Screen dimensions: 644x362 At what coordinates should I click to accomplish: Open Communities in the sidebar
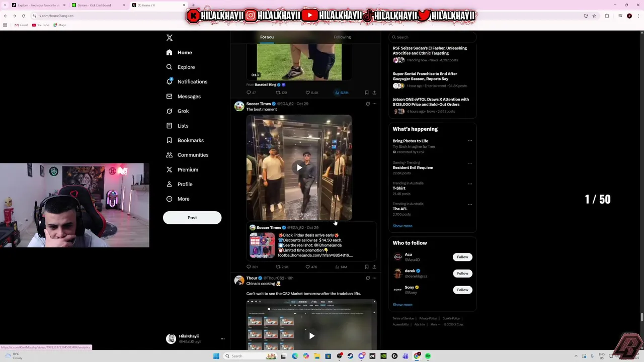pos(187,155)
